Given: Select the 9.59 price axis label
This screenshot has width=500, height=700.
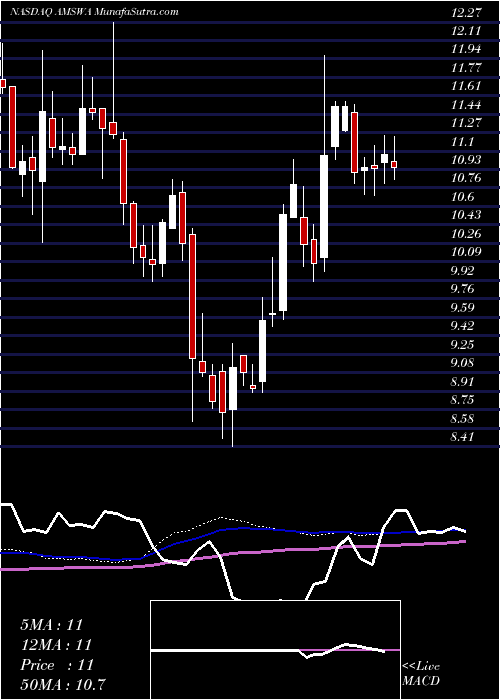Looking at the screenshot, I should [462, 308].
